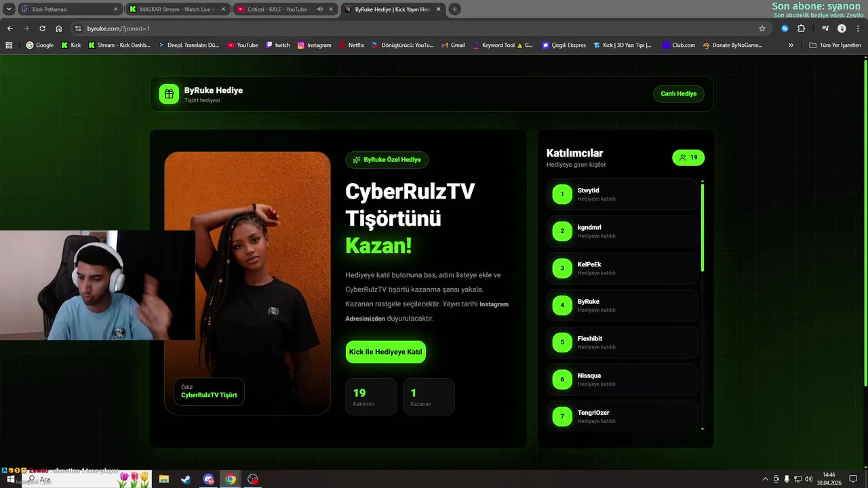Open the Keyword Tool bookmark
The width and height of the screenshot is (868, 488).
[x=502, y=45]
